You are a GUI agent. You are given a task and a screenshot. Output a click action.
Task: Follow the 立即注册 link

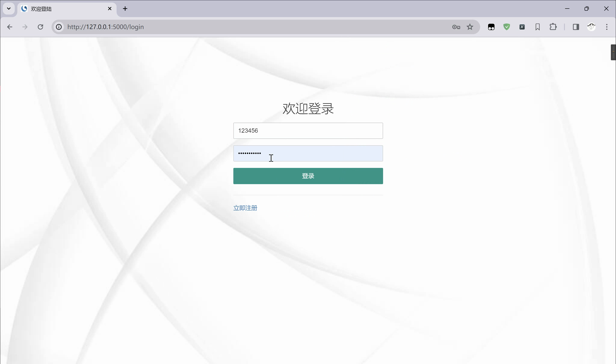(x=245, y=208)
